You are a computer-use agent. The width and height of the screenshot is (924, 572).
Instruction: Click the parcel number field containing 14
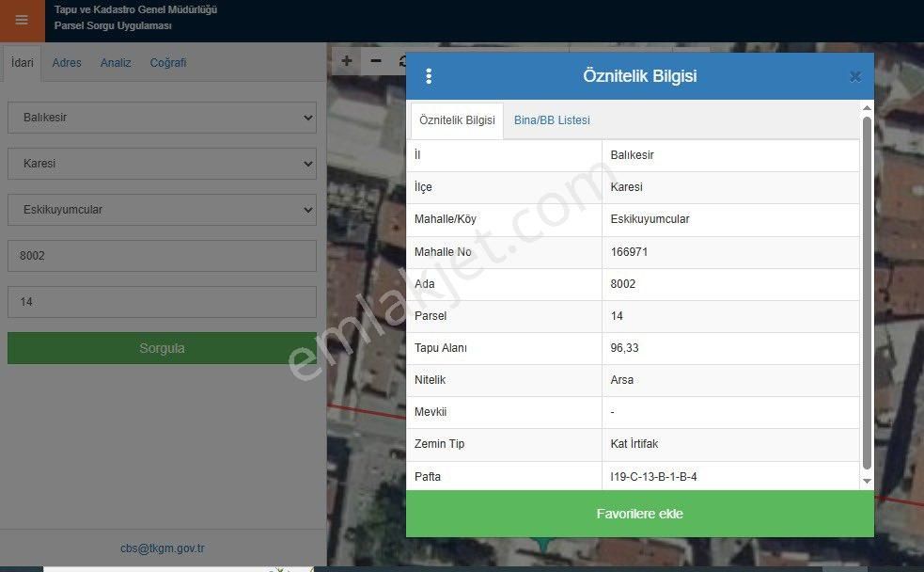(x=161, y=301)
